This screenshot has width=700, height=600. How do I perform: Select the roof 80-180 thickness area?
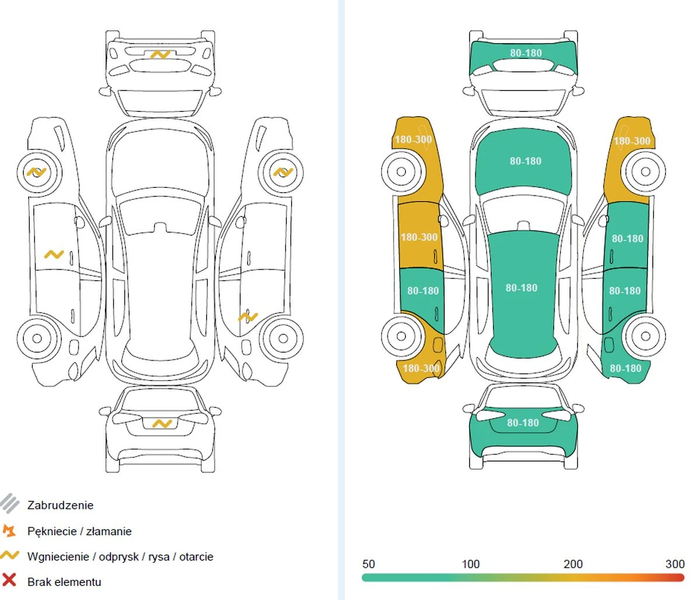tap(521, 288)
